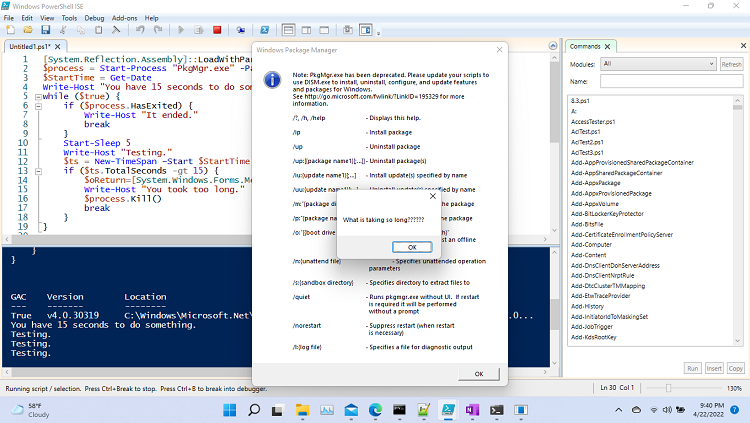Toggle the Show Command Add-on icon
This screenshot has height=423, width=750.
click(366, 30)
